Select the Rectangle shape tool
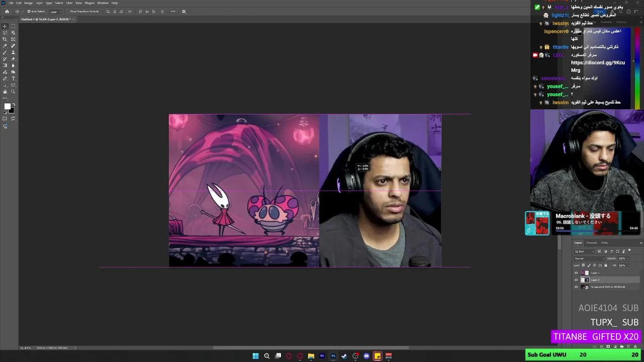Image resolution: width=644 pixels, height=362 pixels. tap(13, 85)
